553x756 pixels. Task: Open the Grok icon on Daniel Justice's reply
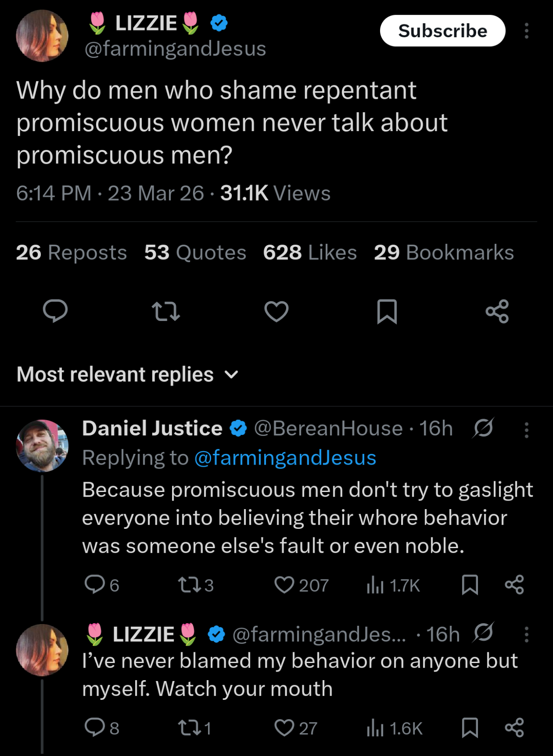click(x=483, y=428)
